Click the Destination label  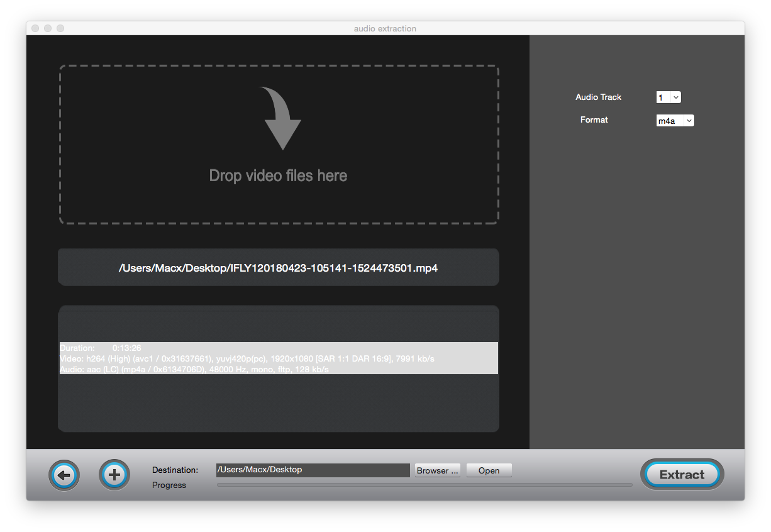tap(175, 470)
